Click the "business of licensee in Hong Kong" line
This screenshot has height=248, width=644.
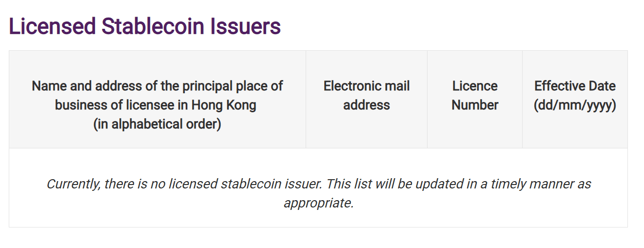pos(156,105)
